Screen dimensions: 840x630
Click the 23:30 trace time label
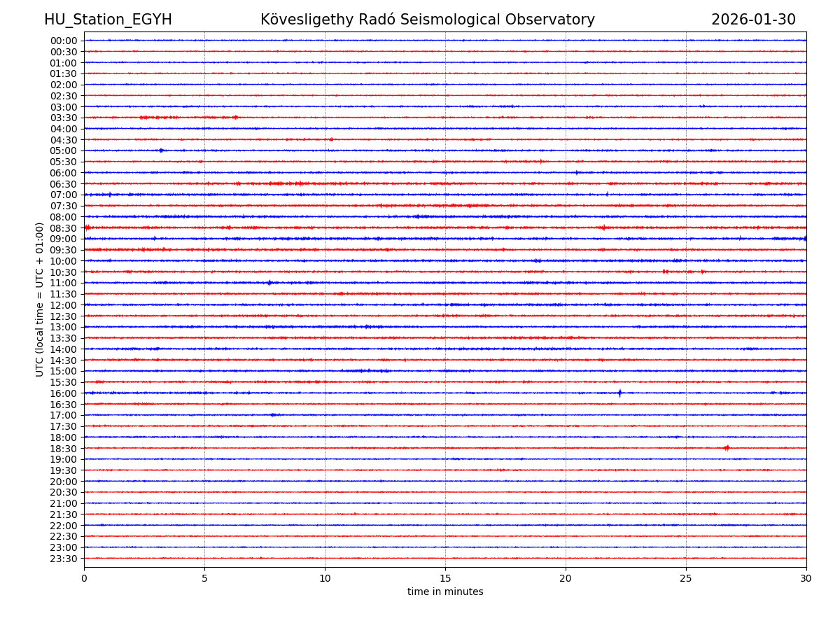pyautogui.click(x=64, y=559)
